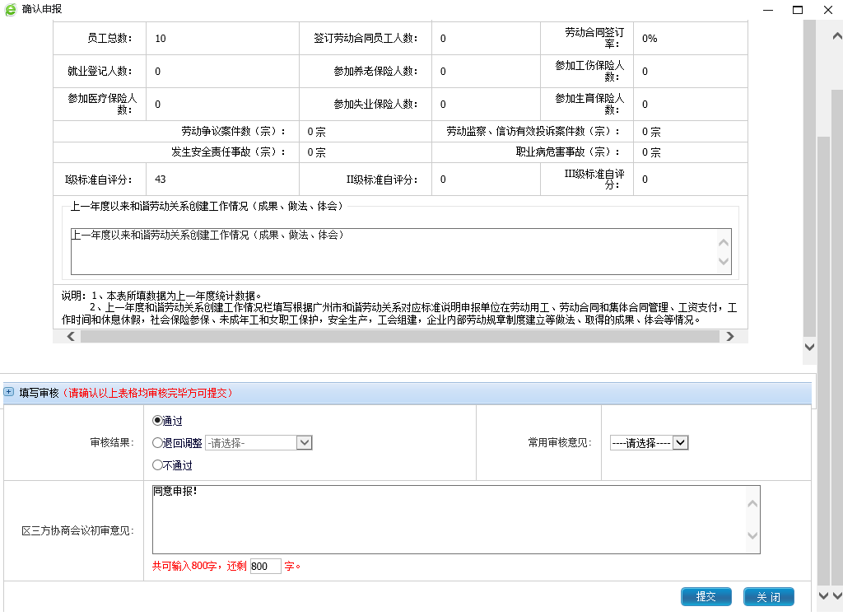Click the up arrow of the 创建工作情况 textarea scrollbar

pyautogui.click(x=724, y=243)
